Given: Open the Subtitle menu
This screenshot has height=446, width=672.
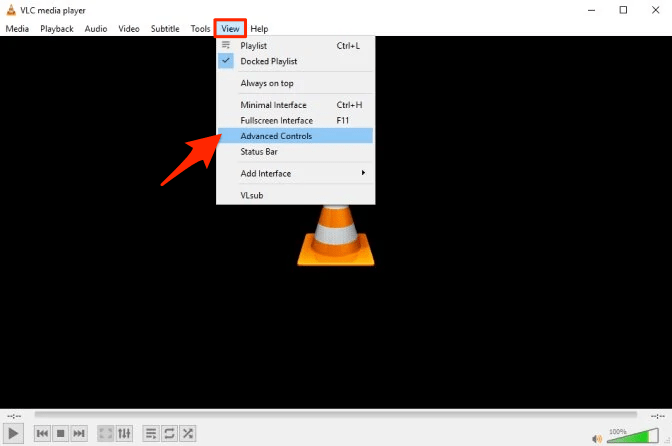Looking at the screenshot, I should click(x=165, y=29).
